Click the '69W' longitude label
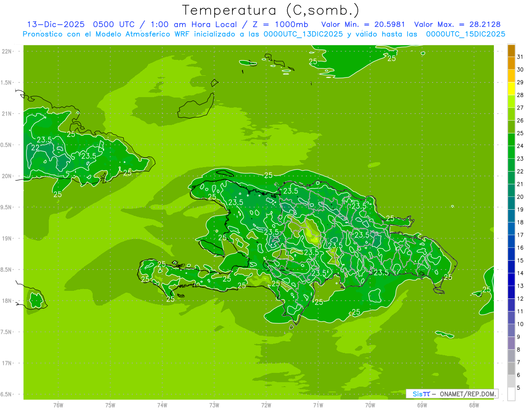The width and height of the screenshot is (532, 411). point(422,405)
